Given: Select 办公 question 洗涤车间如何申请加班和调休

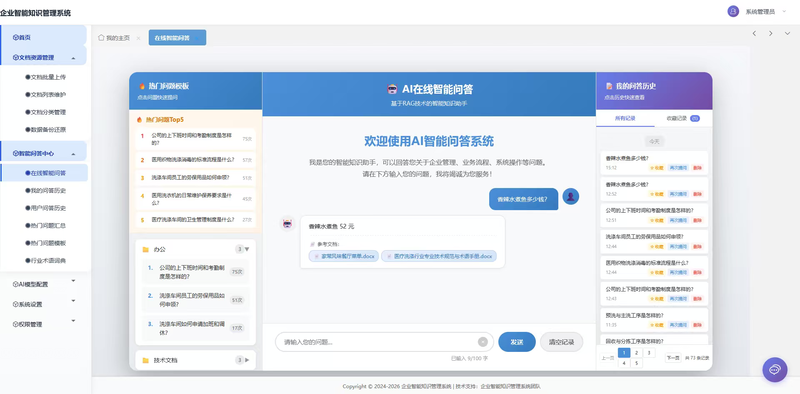Looking at the screenshot, I should pyautogui.click(x=196, y=328).
